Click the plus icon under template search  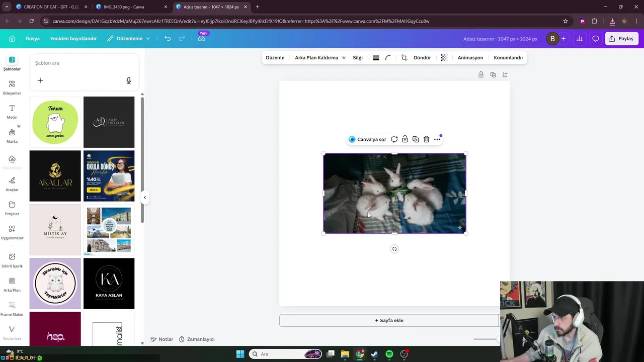(40, 80)
